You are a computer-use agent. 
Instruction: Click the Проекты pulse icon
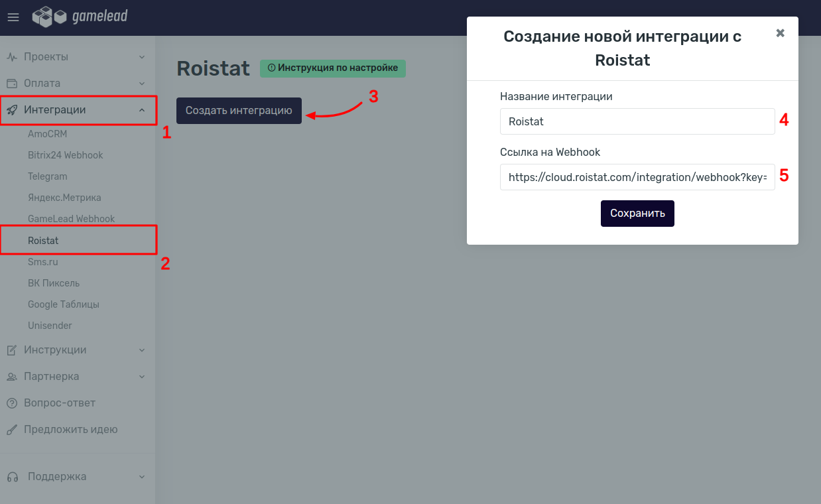click(x=12, y=57)
